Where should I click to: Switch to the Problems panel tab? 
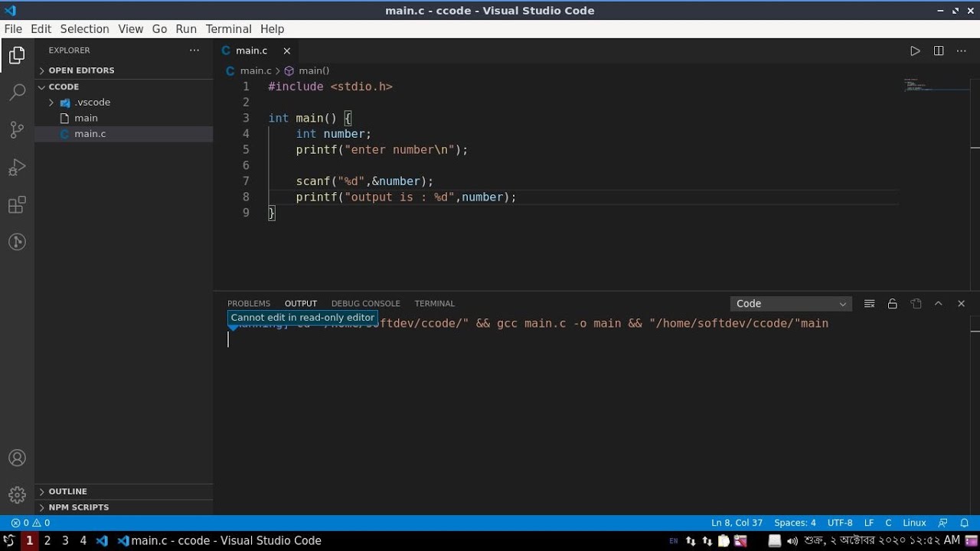click(x=249, y=304)
